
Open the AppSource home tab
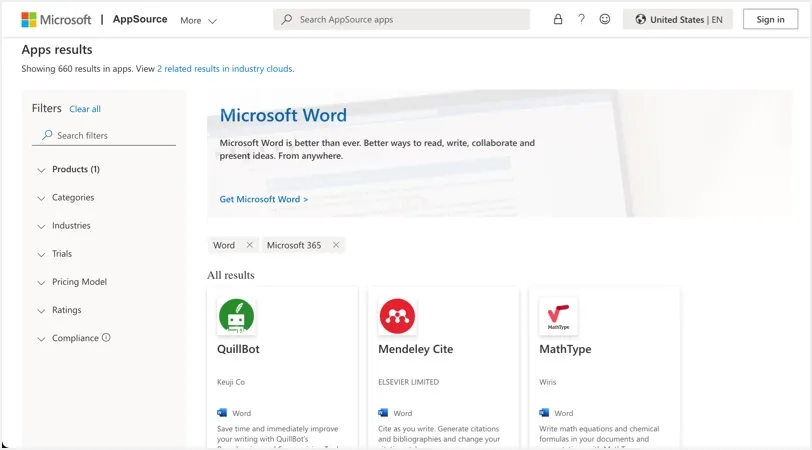pyautogui.click(x=140, y=19)
